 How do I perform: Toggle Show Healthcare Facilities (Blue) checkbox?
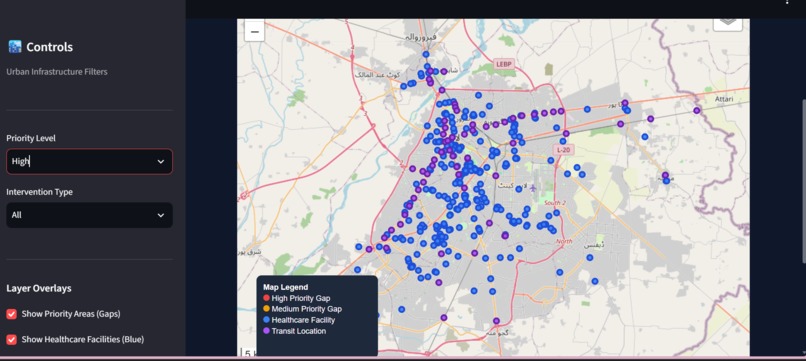tap(11, 339)
